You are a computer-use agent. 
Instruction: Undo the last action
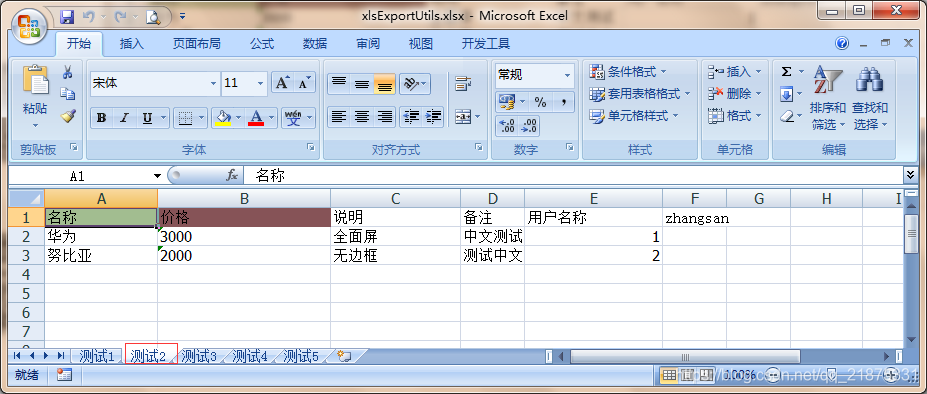click(x=89, y=17)
